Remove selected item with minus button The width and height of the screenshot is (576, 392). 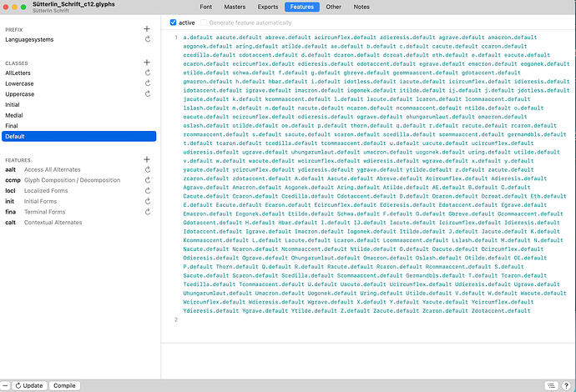[5, 386]
